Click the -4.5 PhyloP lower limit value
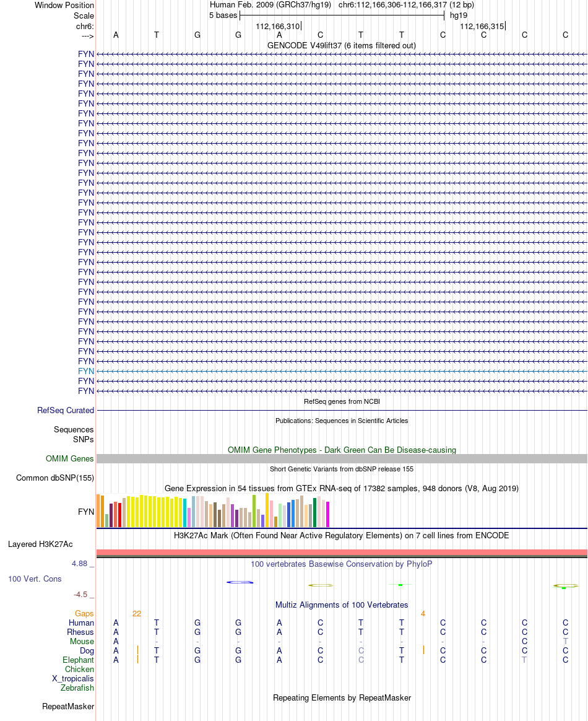The width and height of the screenshot is (588, 721). 80,595
